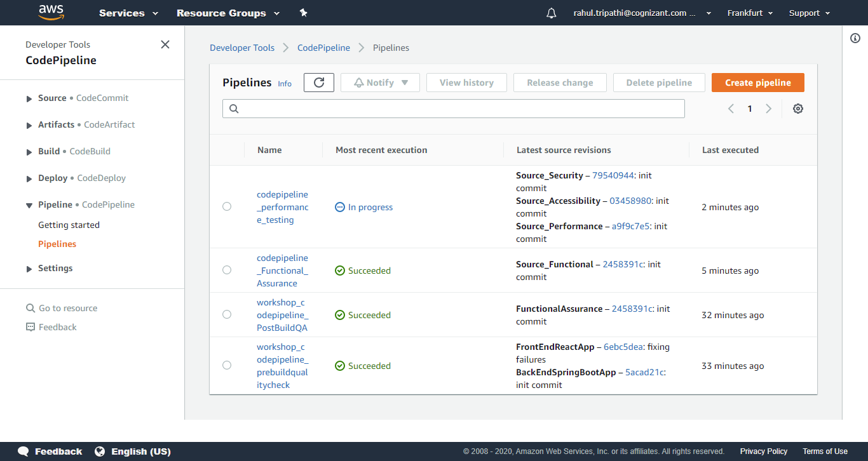868x461 pixels.
Task: Click the pin shortcut icon in top bar
Action: pyautogui.click(x=303, y=13)
